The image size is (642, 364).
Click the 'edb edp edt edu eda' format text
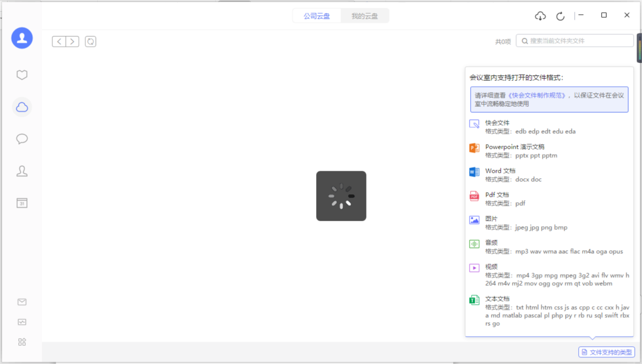546,132
